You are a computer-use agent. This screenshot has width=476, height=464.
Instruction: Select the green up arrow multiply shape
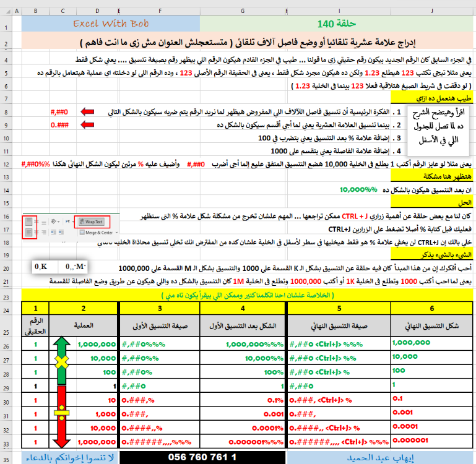pyautogui.click(x=62, y=361)
